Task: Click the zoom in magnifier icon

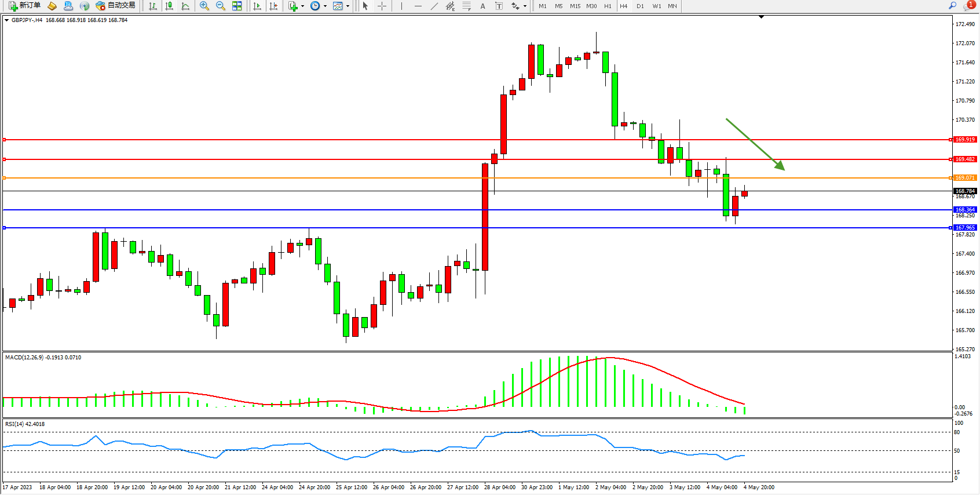Action: click(204, 6)
